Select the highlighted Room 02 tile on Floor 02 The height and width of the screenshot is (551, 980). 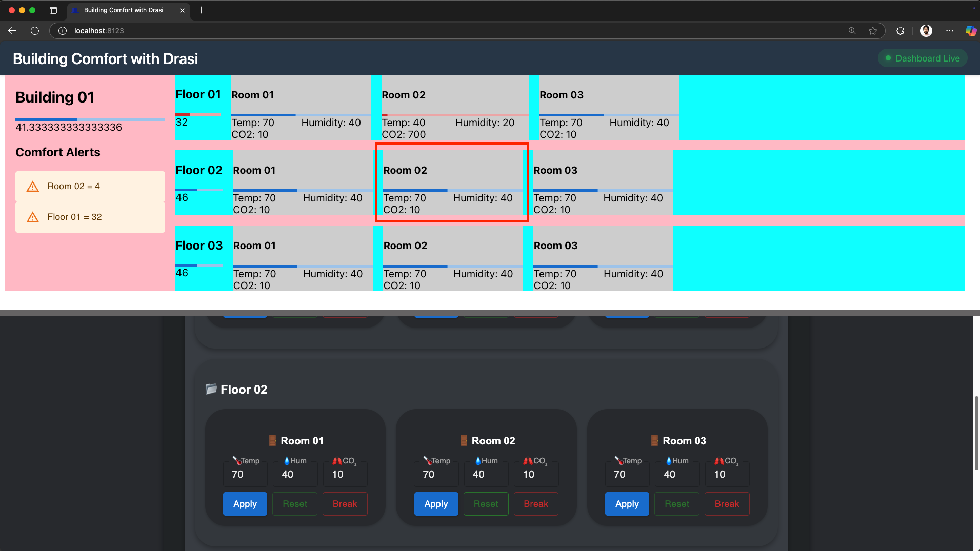tap(451, 183)
